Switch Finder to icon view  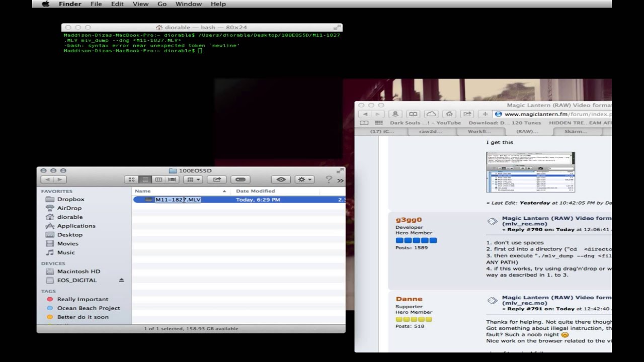tap(131, 179)
